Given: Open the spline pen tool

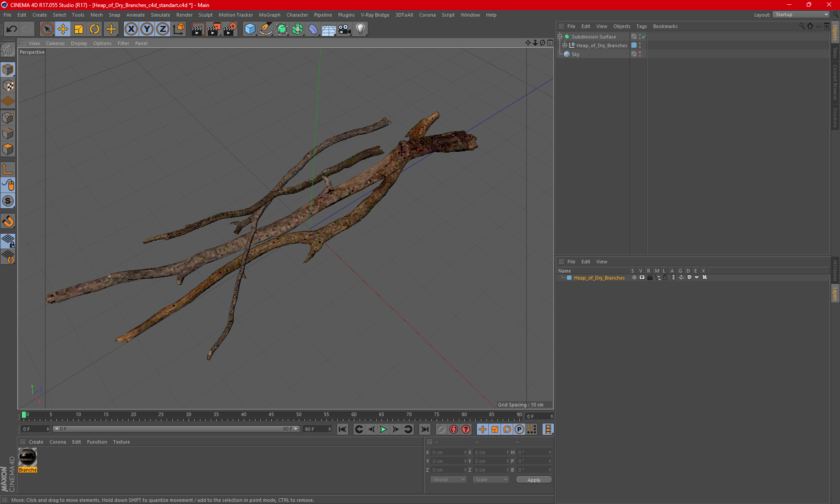Looking at the screenshot, I should click(266, 29).
